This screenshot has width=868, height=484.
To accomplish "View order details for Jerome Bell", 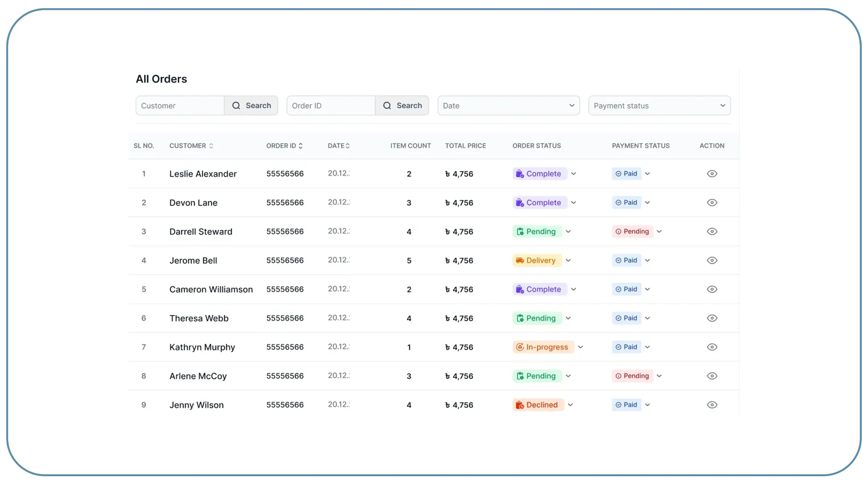I will (x=712, y=260).
